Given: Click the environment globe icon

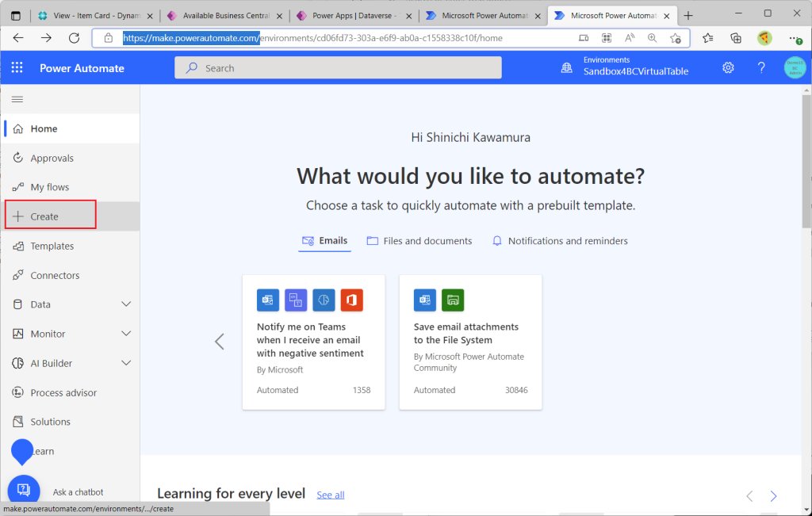Looking at the screenshot, I should point(566,68).
